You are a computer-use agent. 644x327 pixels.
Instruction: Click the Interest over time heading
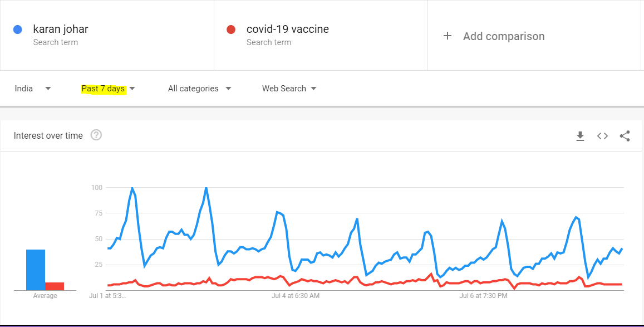pos(48,135)
